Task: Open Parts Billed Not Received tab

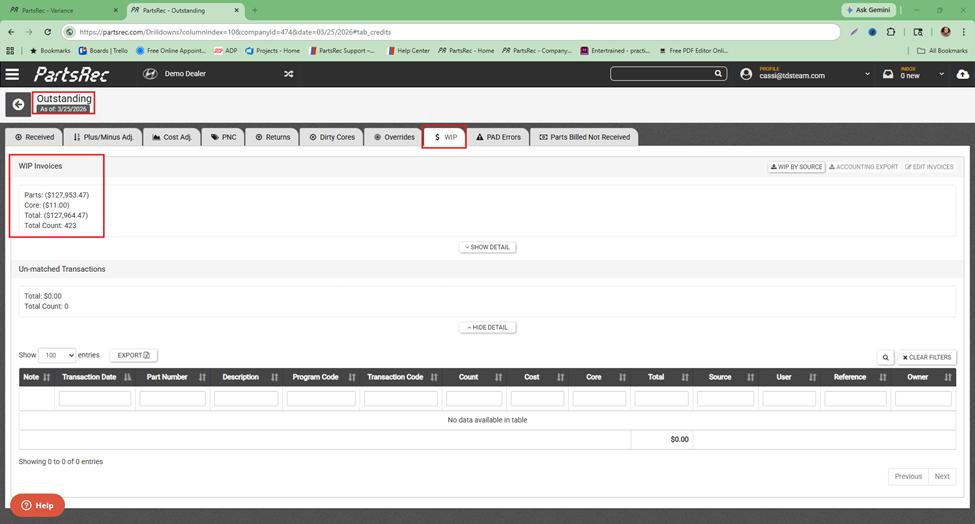Action: [584, 137]
